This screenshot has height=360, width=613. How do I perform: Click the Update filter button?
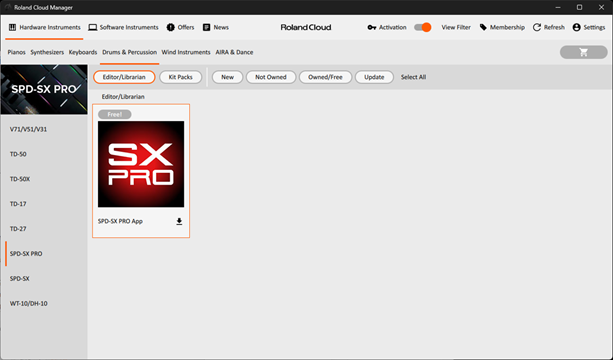(x=374, y=77)
